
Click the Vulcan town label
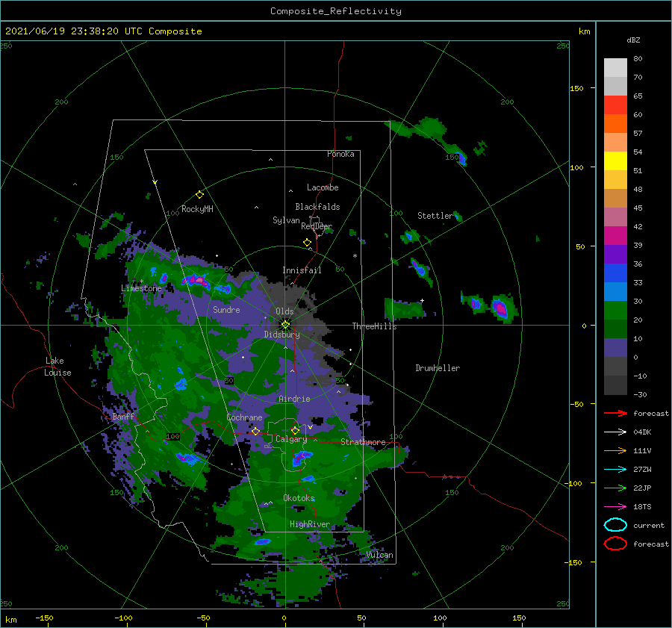point(380,555)
